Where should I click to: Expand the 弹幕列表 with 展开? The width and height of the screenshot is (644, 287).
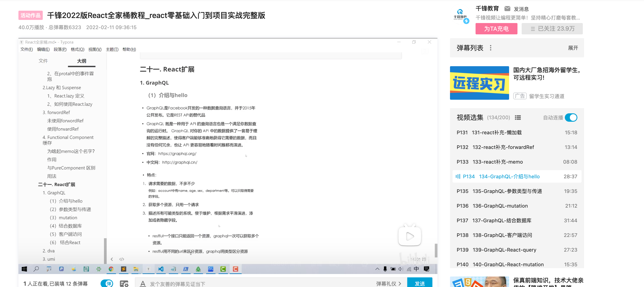click(x=573, y=48)
